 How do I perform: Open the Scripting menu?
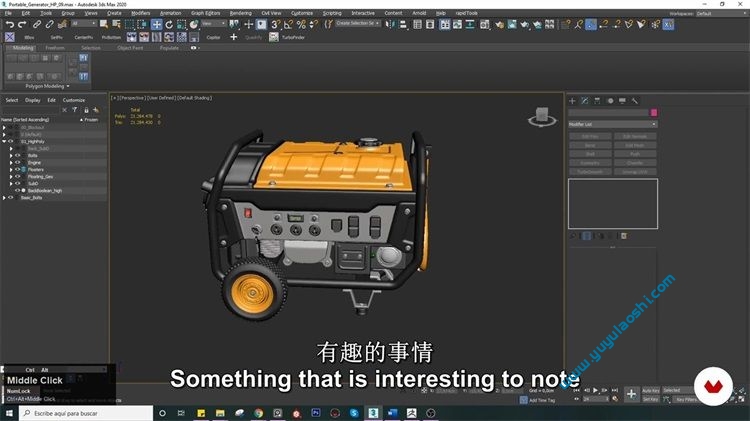332,13
